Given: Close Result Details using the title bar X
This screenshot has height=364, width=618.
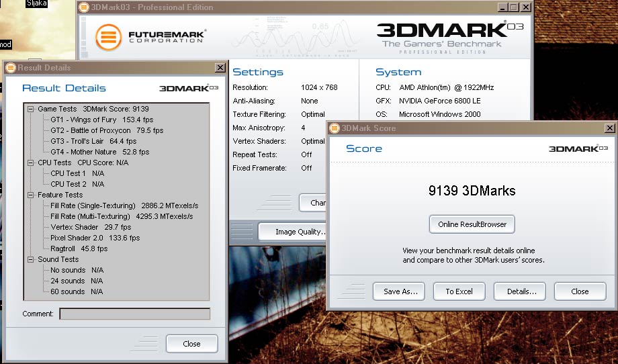Looking at the screenshot, I should [x=220, y=68].
